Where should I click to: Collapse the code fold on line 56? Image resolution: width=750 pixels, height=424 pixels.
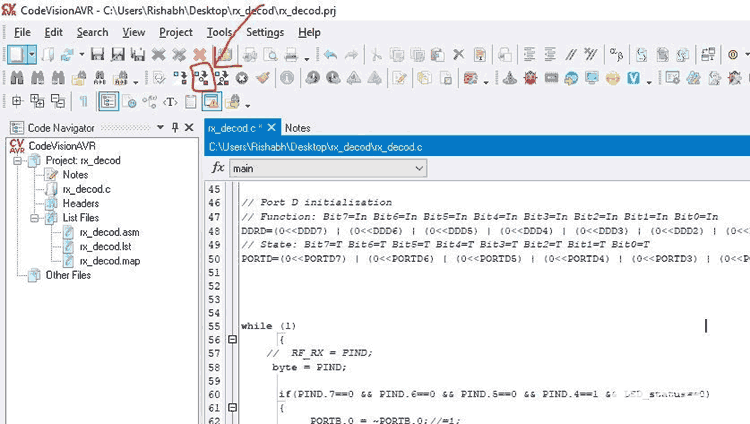232,339
